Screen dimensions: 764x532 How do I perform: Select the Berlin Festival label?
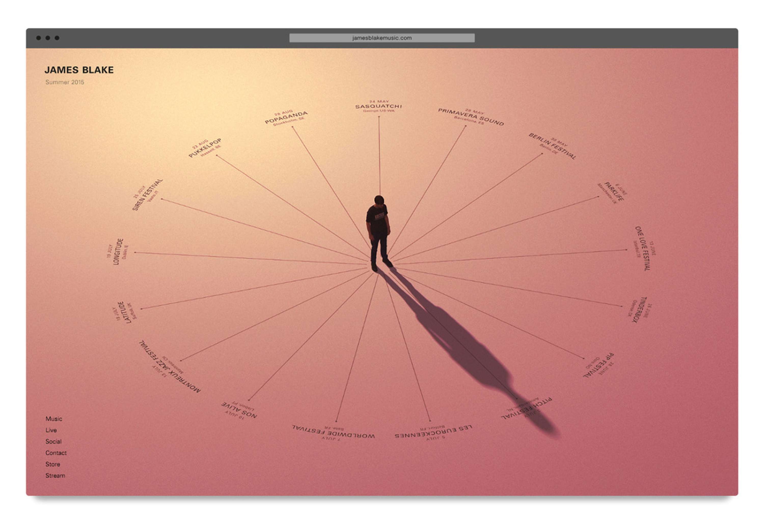(x=552, y=146)
